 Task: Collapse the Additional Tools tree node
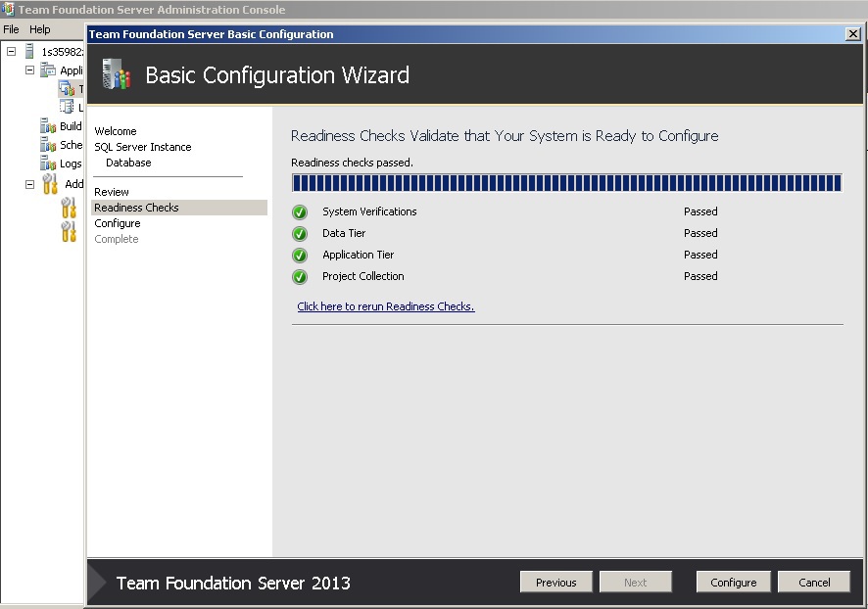point(30,184)
